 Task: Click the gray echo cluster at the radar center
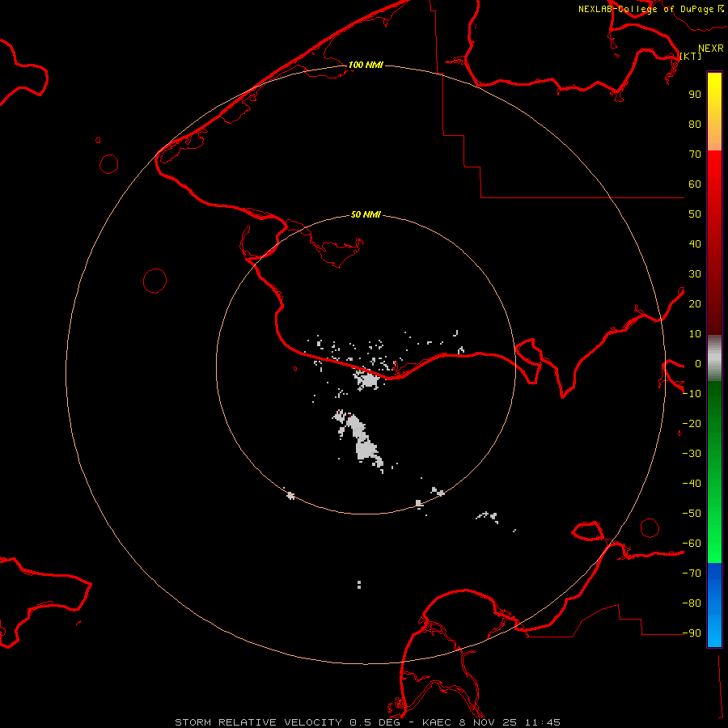368,380
